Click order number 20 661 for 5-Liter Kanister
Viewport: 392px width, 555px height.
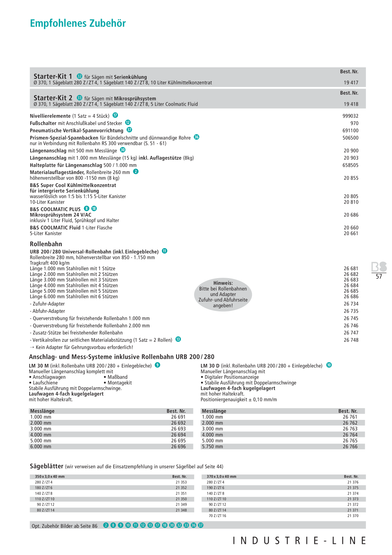pos(351,234)
